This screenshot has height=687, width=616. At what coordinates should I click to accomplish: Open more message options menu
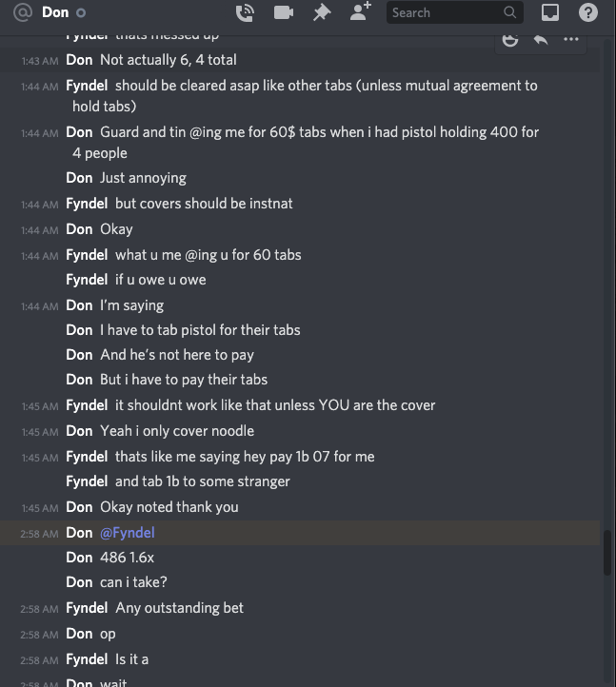pyautogui.click(x=571, y=39)
